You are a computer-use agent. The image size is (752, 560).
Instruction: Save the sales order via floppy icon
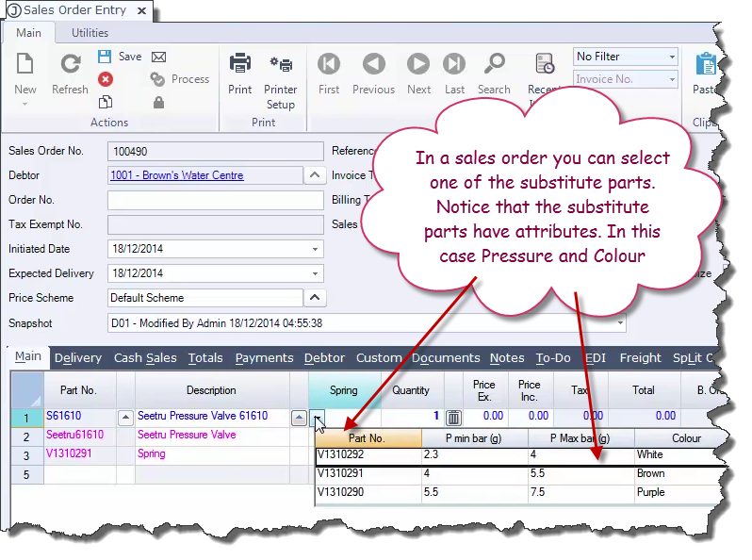[105, 57]
